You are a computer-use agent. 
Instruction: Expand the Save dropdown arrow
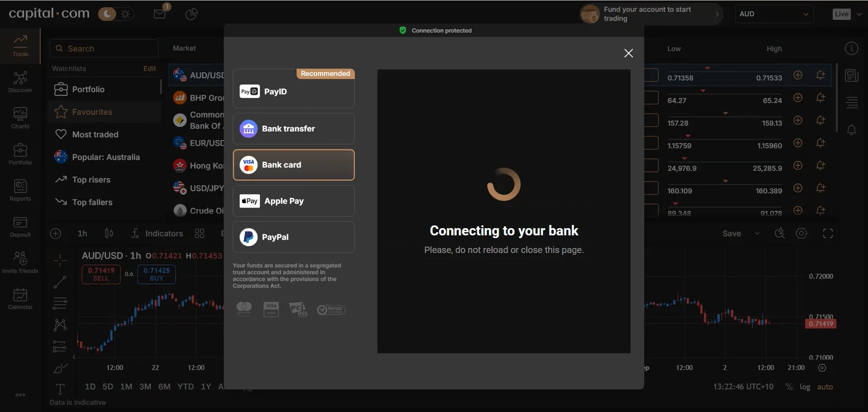tap(757, 234)
